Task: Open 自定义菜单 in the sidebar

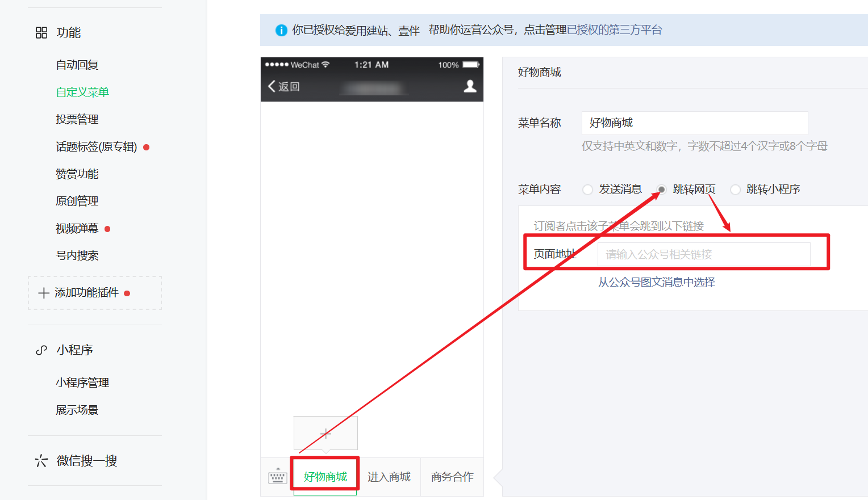Action: (82, 93)
